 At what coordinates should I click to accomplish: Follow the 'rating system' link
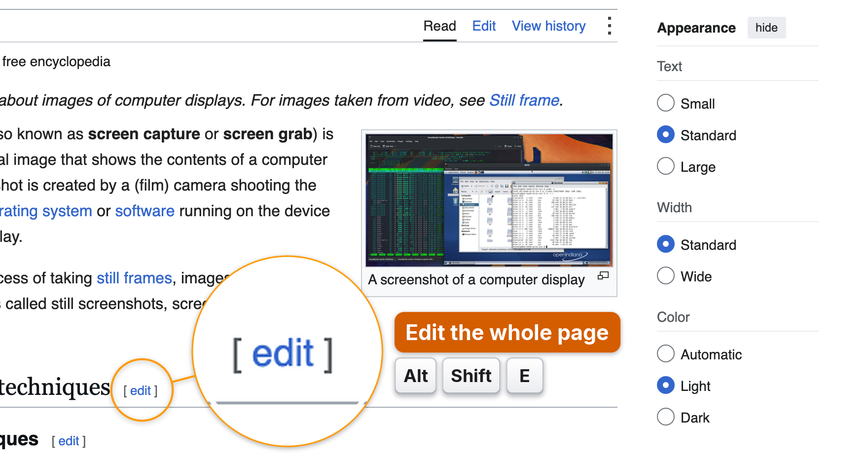pyautogui.click(x=46, y=211)
